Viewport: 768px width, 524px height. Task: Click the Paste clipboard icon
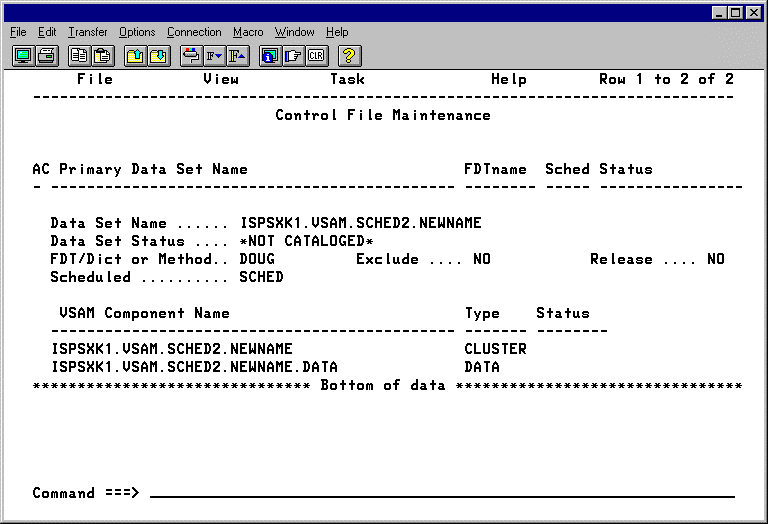click(102, 56)
